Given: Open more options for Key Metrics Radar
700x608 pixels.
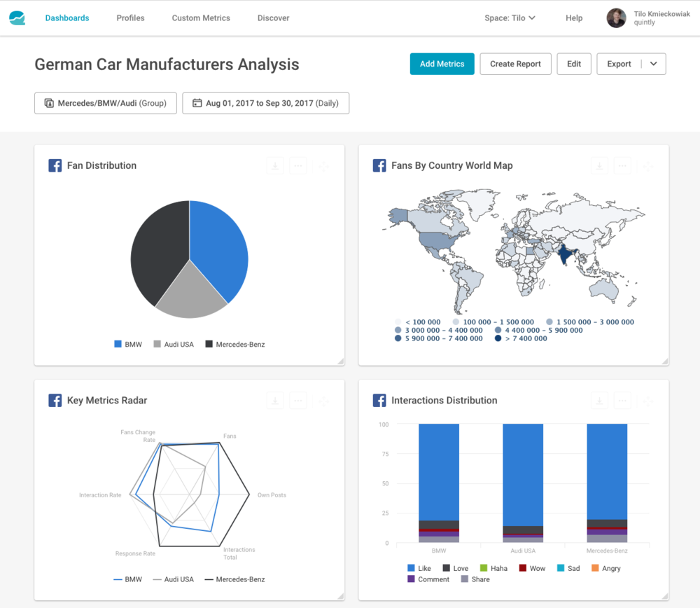Looking at the screenshot, I should [x=297, y=400].
